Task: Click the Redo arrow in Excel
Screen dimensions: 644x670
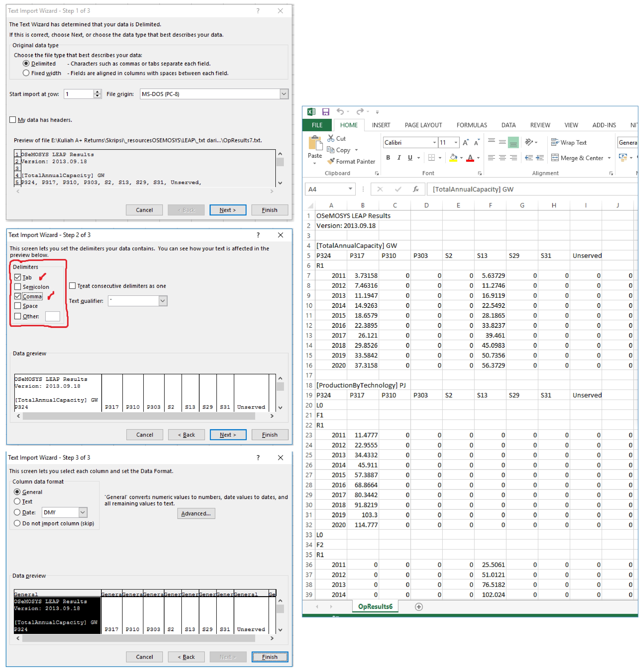Action: click(x=360, y=111)
